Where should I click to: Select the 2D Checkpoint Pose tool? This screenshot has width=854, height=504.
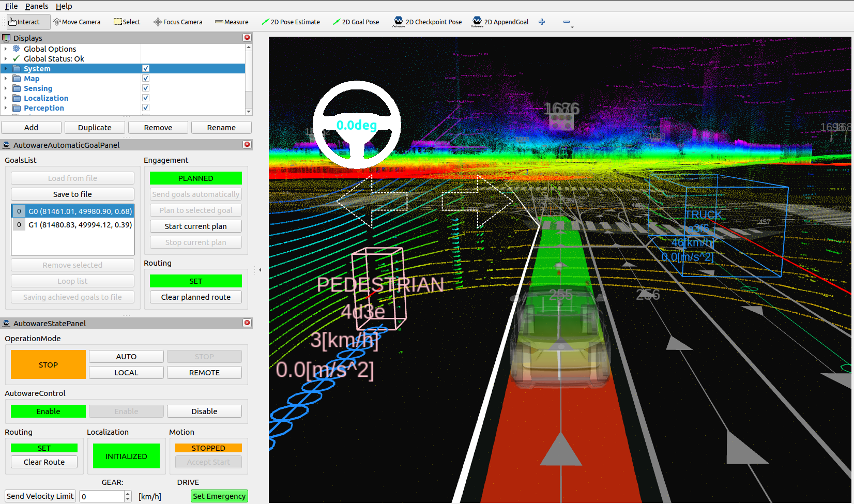[x=428, y=22]
